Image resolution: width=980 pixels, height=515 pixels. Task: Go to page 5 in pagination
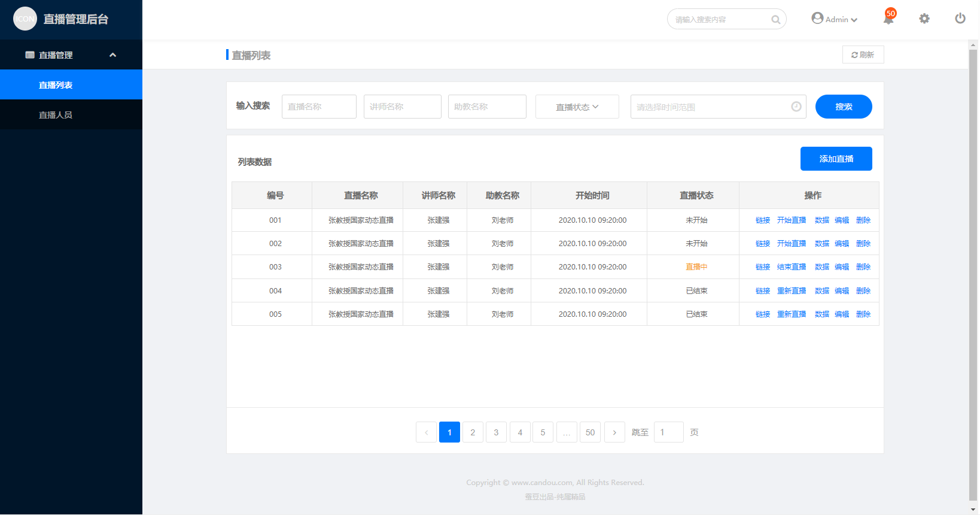[x=543, y=432]
